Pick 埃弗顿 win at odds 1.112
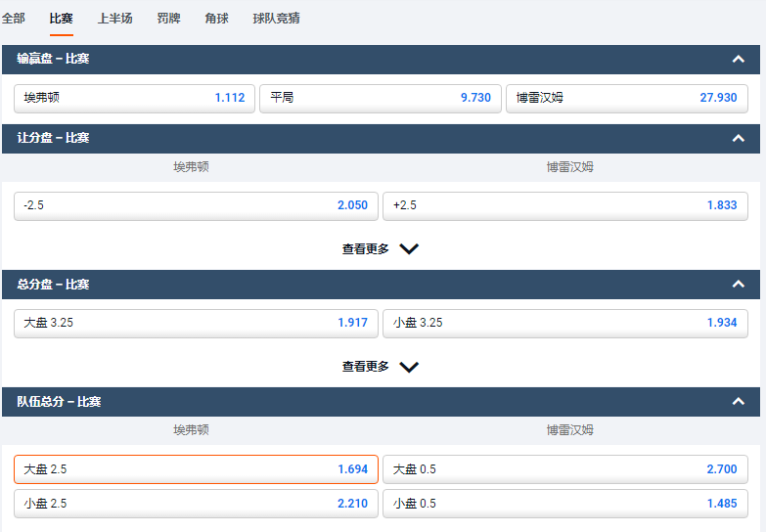This screenshot has height=532, width=766. click(x=134, y=98)
